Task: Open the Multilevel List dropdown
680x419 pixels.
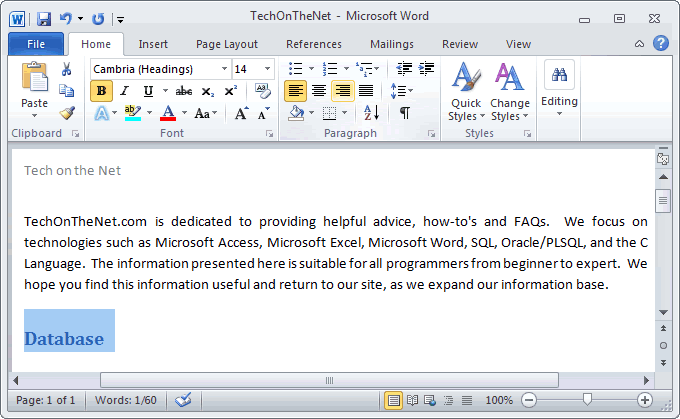Action: point(376,69)
